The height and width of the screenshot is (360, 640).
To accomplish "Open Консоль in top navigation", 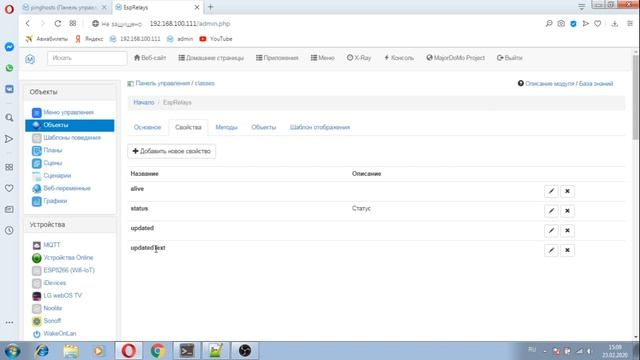I will coord(399,58).
